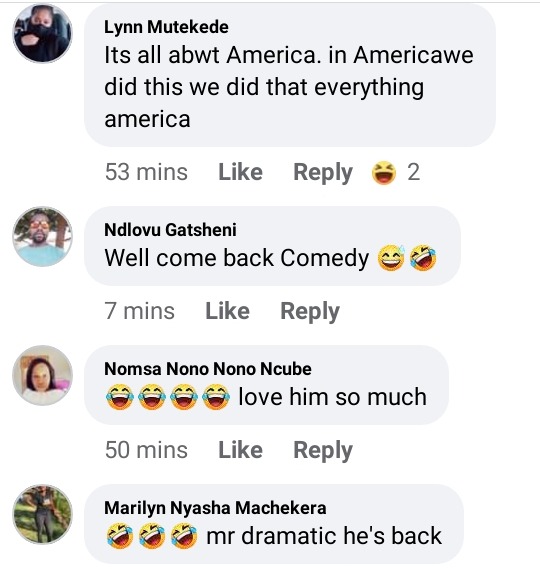Like Nomsa Nono Nono Ncube's comment
The width and height of the screenshot is (540, 569).
(x=240, y=450)
